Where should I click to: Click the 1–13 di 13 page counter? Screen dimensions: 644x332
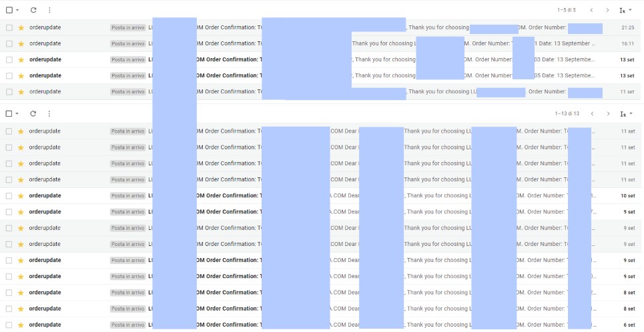567,114
